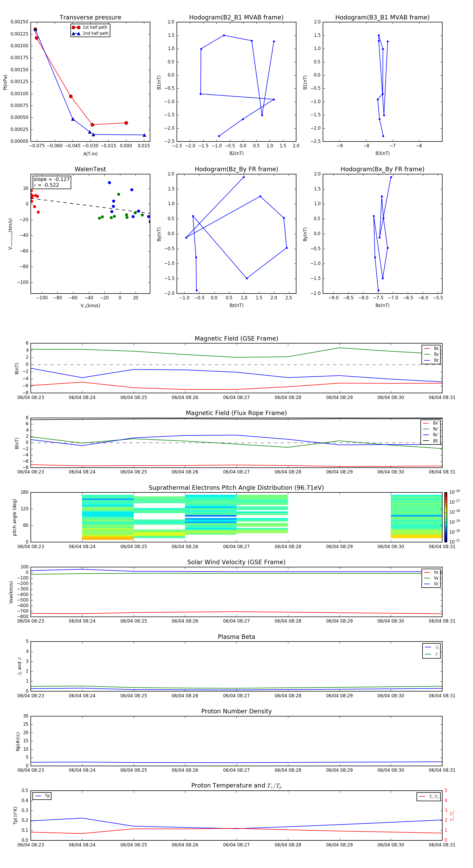473x868 pixels.
Task: Click the 'Plasma Beta' title
Action: tap(236, 637)
